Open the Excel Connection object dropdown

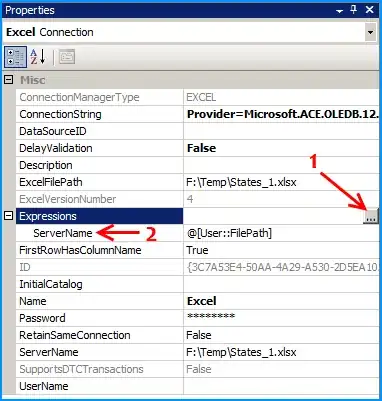coord(370,33)
